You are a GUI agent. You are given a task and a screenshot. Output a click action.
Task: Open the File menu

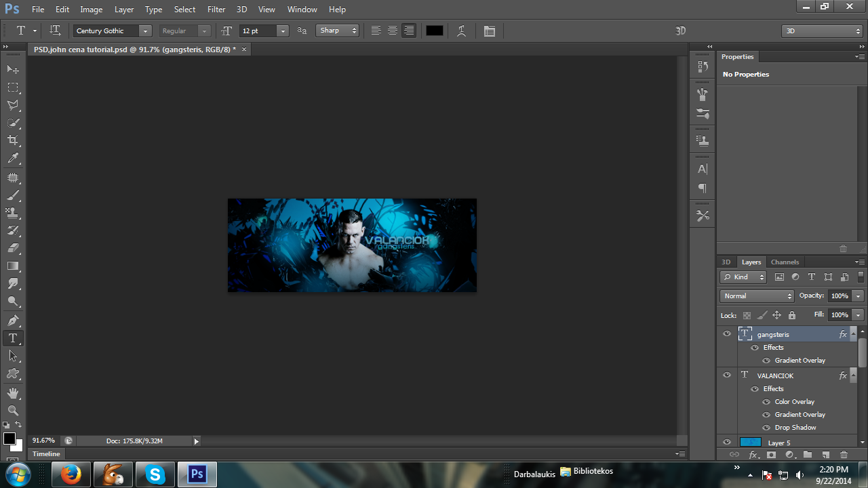click(x=38, y=9)
